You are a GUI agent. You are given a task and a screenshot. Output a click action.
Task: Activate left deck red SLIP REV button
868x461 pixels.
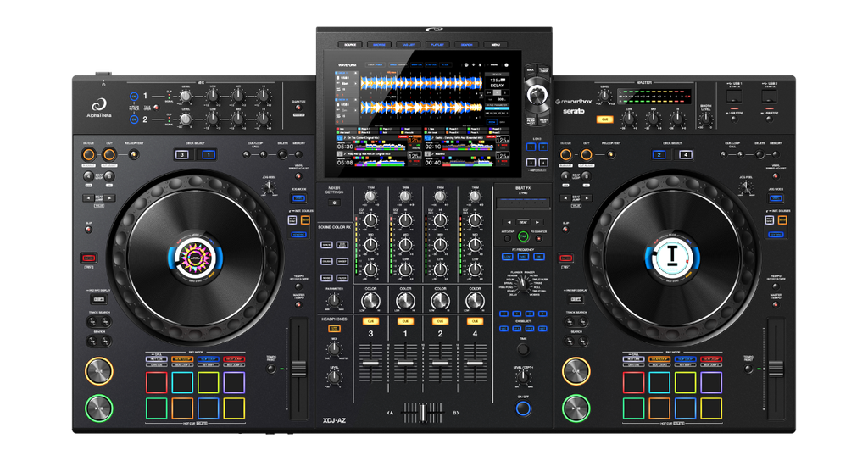coord(88,258)
